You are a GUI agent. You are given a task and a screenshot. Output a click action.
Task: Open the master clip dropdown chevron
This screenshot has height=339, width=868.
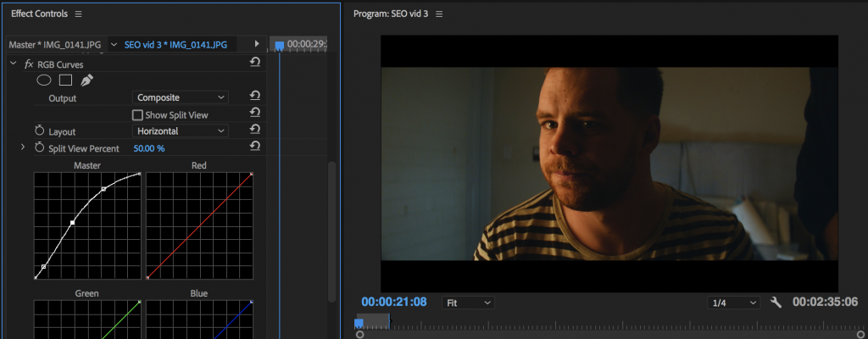click(x=114, y=44)
